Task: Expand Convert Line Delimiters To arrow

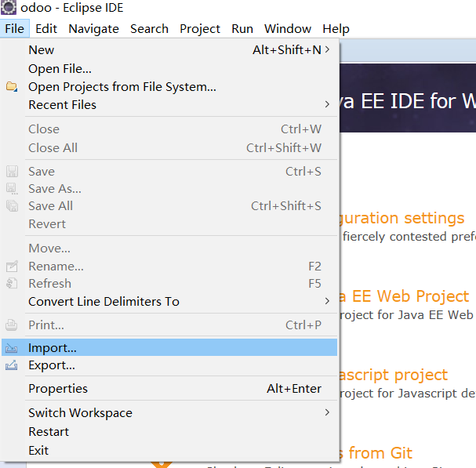Action: click(x=327, y=301)
